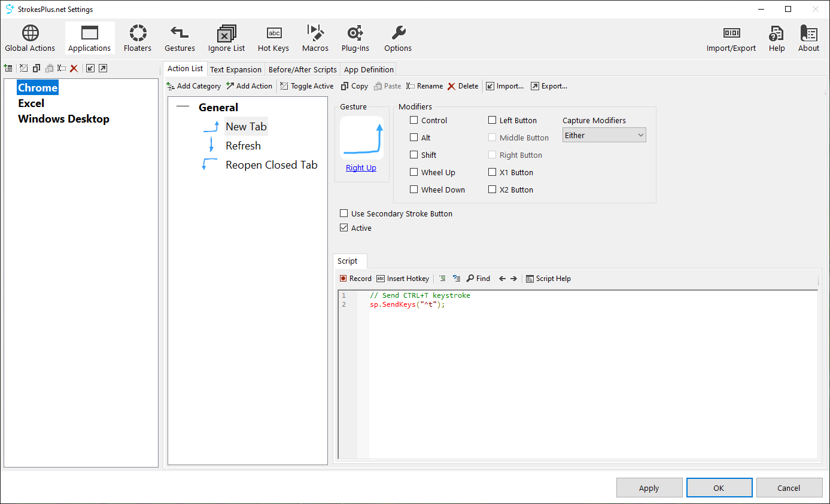Click the Apply button

coord(649,488)
